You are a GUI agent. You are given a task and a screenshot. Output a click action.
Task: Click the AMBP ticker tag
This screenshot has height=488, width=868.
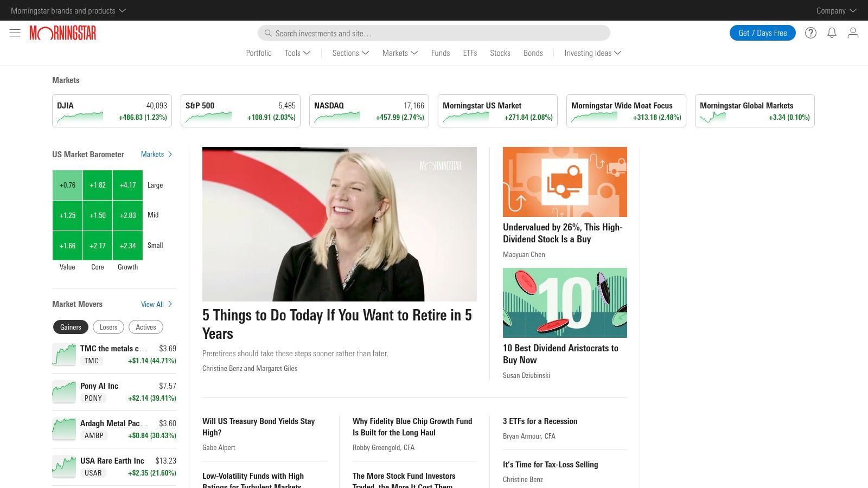coord(94,435)
